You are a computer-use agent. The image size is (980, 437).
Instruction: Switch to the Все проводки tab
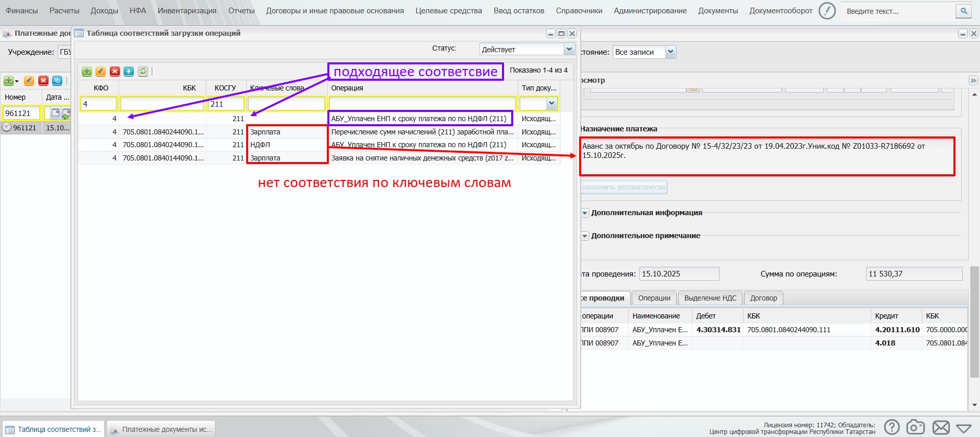click(x=605, y=298)
